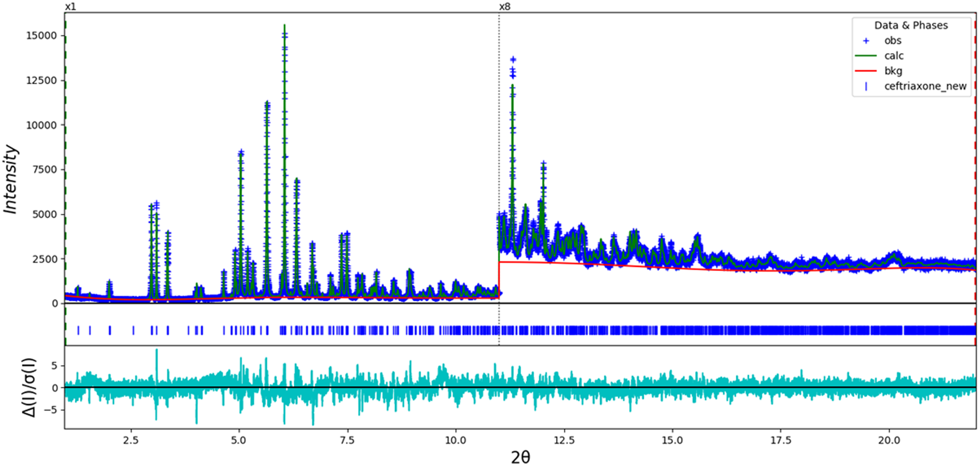Click the x8 magnification label
The image size is (980, 466).
coord(505,7)
